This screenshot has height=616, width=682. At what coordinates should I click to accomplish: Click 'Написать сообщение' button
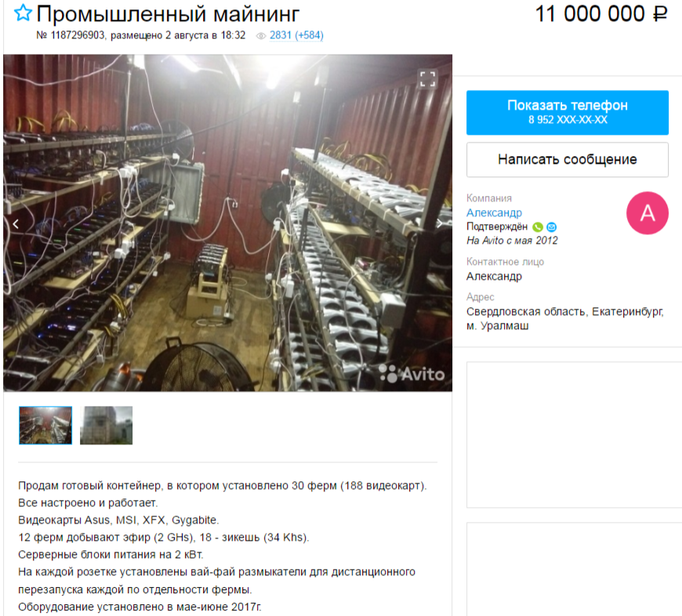click(x=568, y=160)
